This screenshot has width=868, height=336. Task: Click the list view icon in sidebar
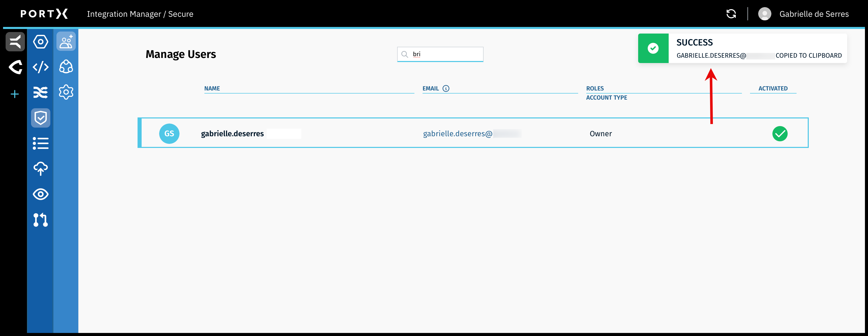[x=40, y=143]
